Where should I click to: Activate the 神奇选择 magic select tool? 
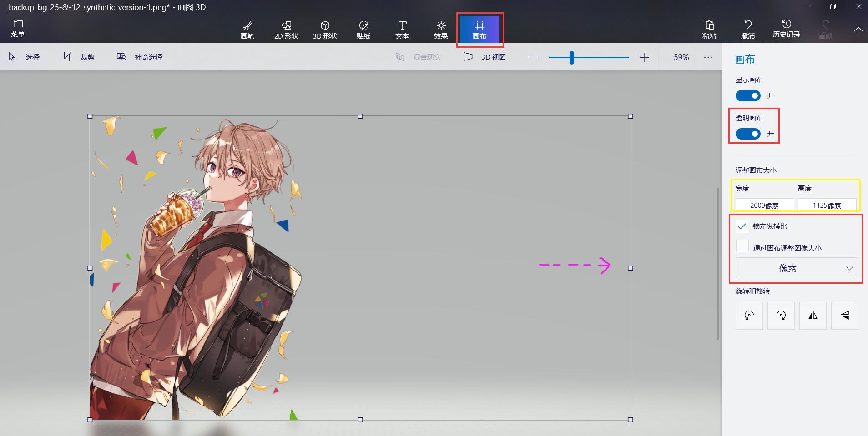(x=140, y=57)
